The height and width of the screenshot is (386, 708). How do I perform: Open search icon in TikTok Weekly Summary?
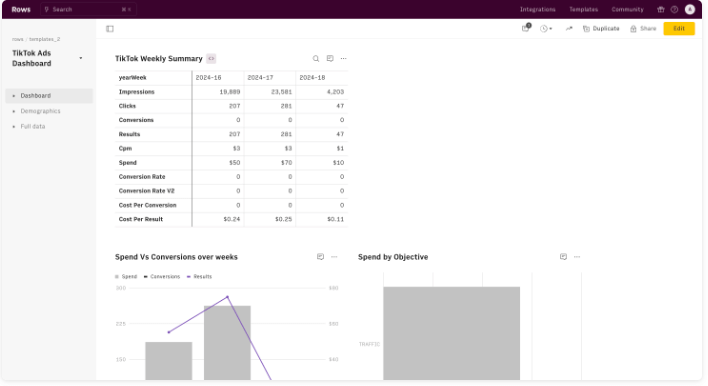(316, 59)
